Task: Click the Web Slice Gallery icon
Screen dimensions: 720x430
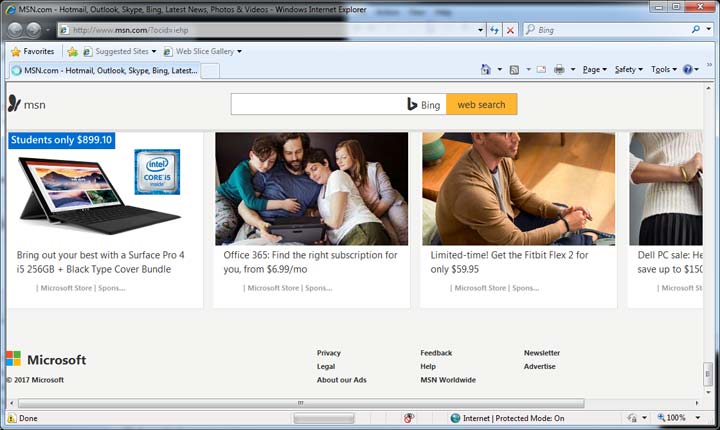Action: click(168, 52)
